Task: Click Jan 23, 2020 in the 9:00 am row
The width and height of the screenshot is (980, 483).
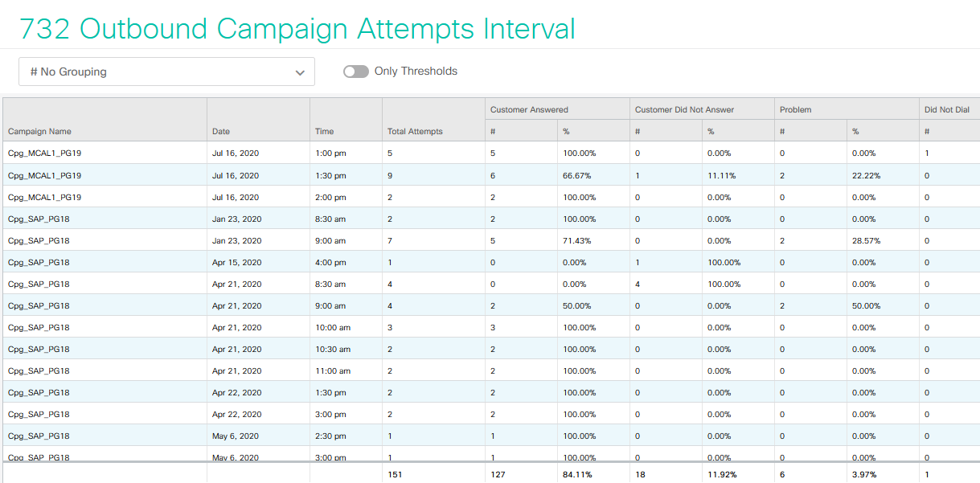Action: click(237, 240)
